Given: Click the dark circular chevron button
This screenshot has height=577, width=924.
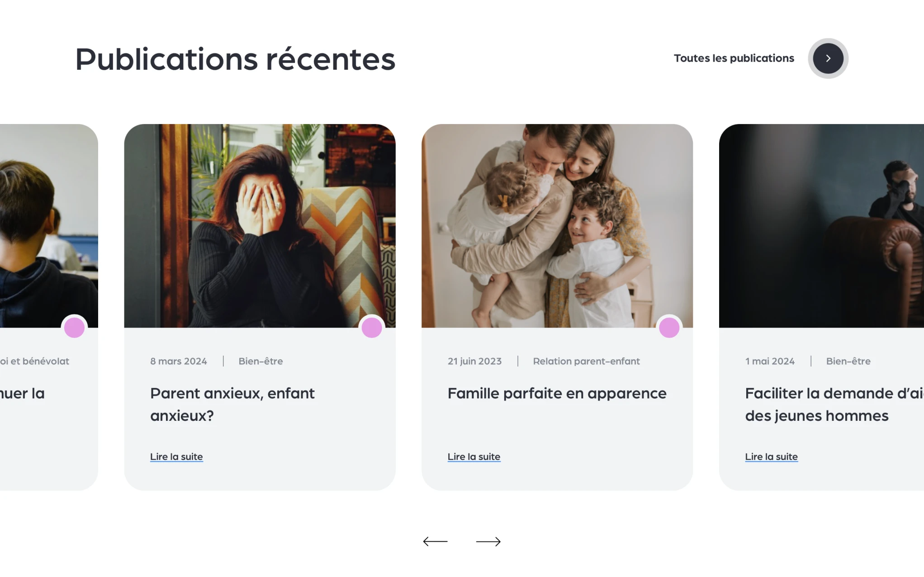Looking at the screenshot, I should 828,58.
